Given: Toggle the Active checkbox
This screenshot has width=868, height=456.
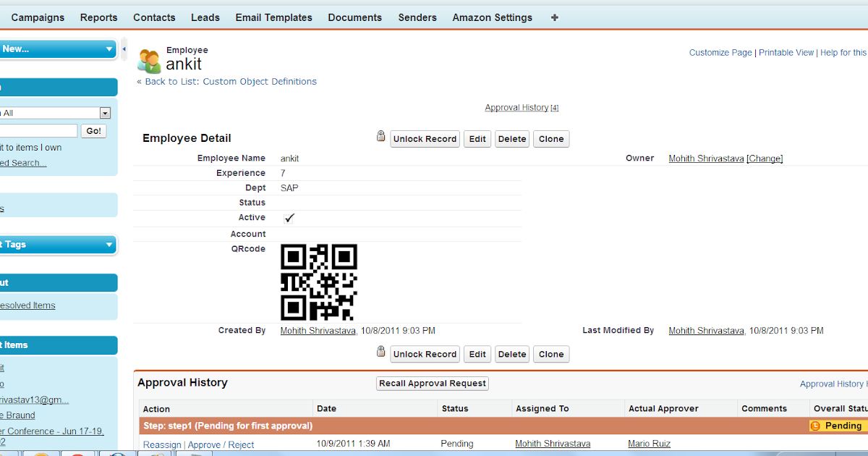Looking at the screenshot, I should (x=289, y=217).
